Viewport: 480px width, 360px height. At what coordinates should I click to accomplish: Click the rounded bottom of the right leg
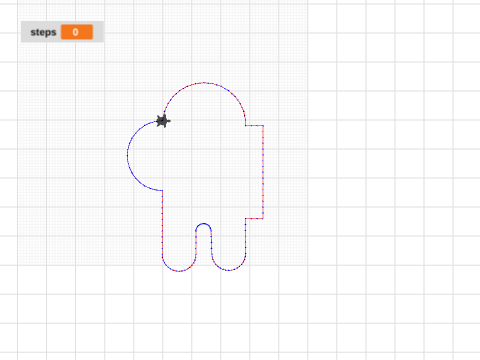229,270
